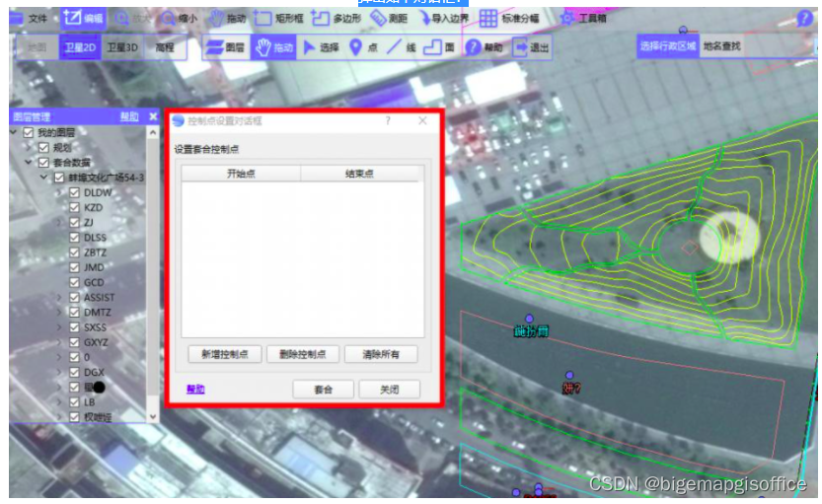822x504 pixels.
Task: Click the 关闭 close button in dialog
Action: pyautogui.click(x=389, y=390)
